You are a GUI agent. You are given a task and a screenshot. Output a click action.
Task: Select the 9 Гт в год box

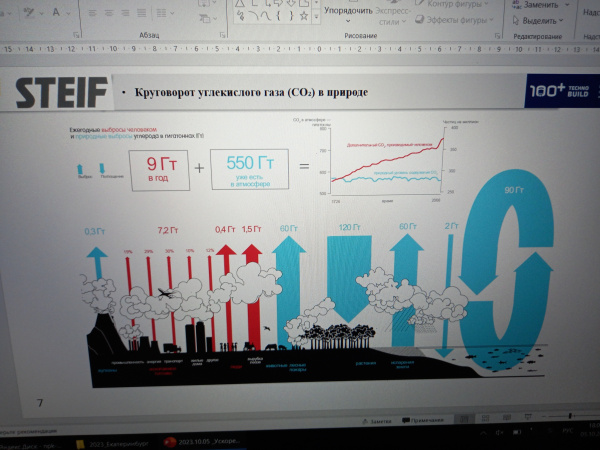point(160,170)
